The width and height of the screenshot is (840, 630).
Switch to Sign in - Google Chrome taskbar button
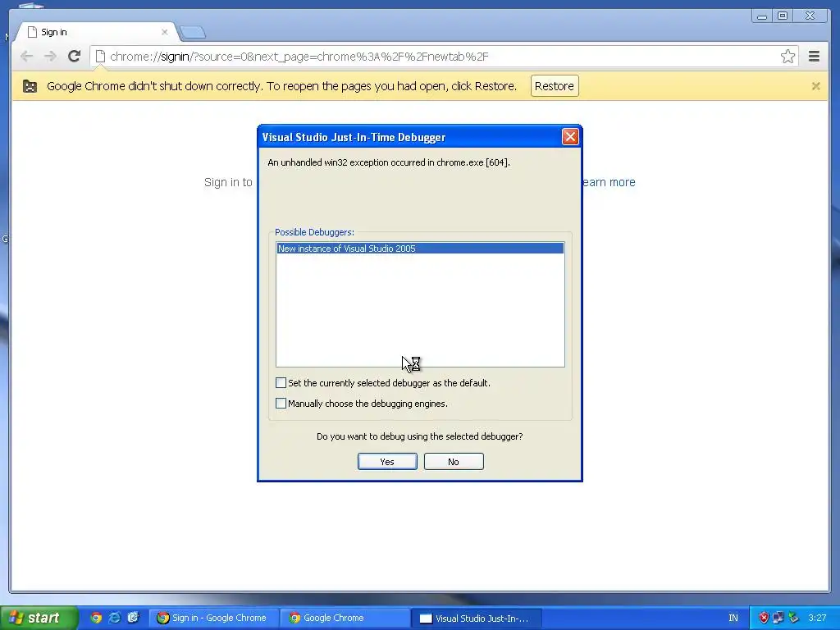(x=213, y=619)
